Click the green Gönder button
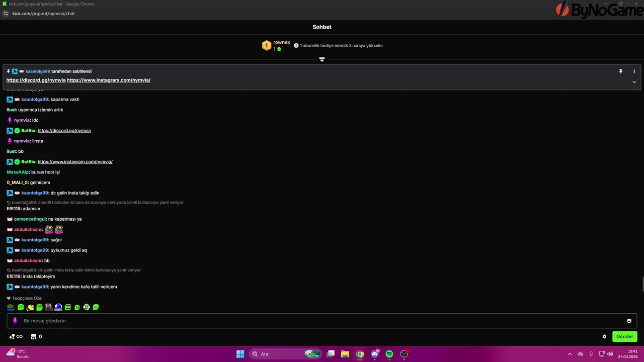 point(624,336)
